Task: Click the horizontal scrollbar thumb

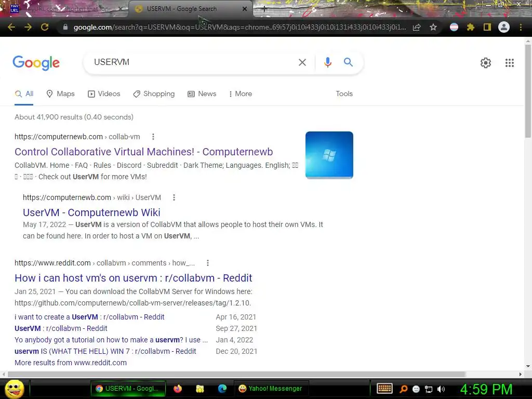Action: click(236, 374)
